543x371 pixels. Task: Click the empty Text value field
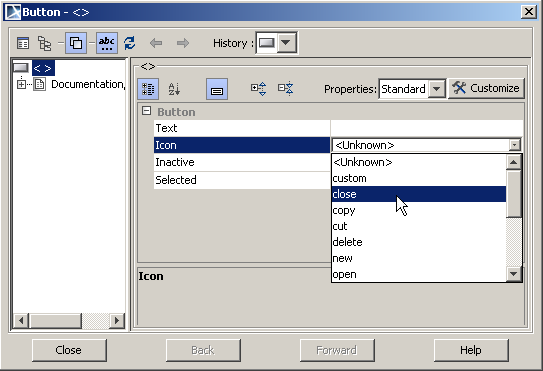427,128
